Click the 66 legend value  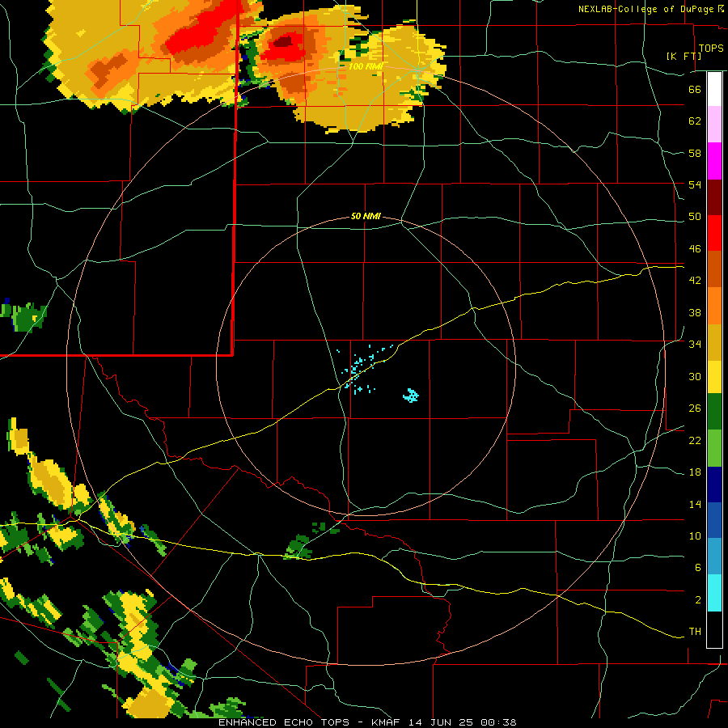(x=695, y=89)
